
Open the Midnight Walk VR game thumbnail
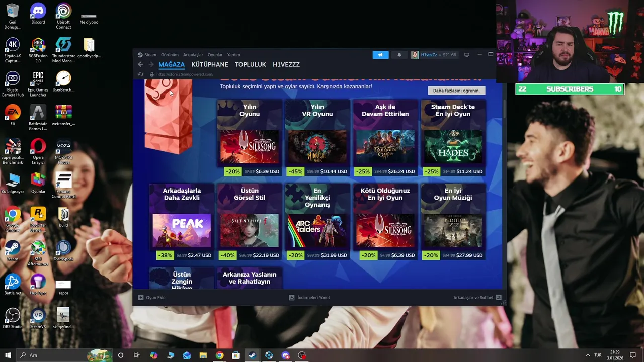click(317, 147)
